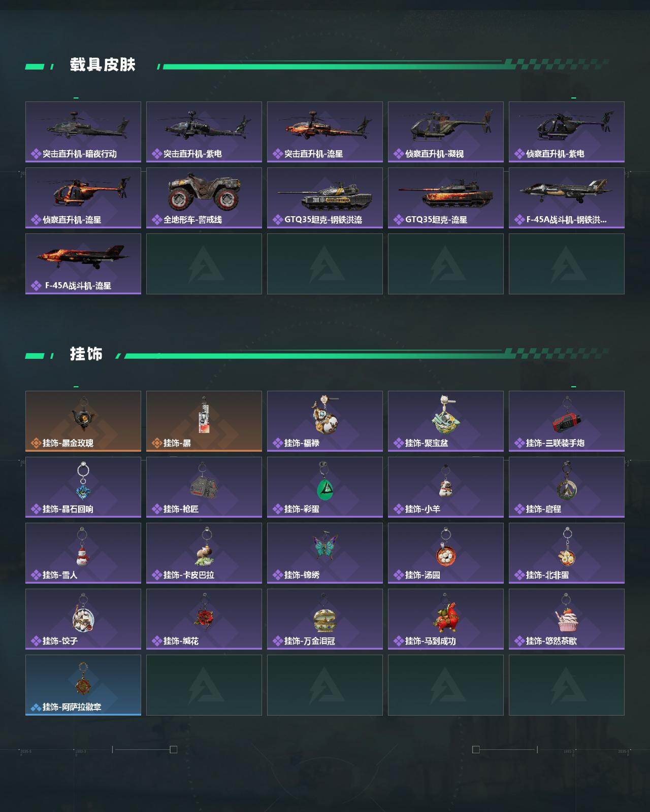The width and height of the screenshot is (650, 812).
Task: Click the 挂饰 section header
Action: pos(86,354)
